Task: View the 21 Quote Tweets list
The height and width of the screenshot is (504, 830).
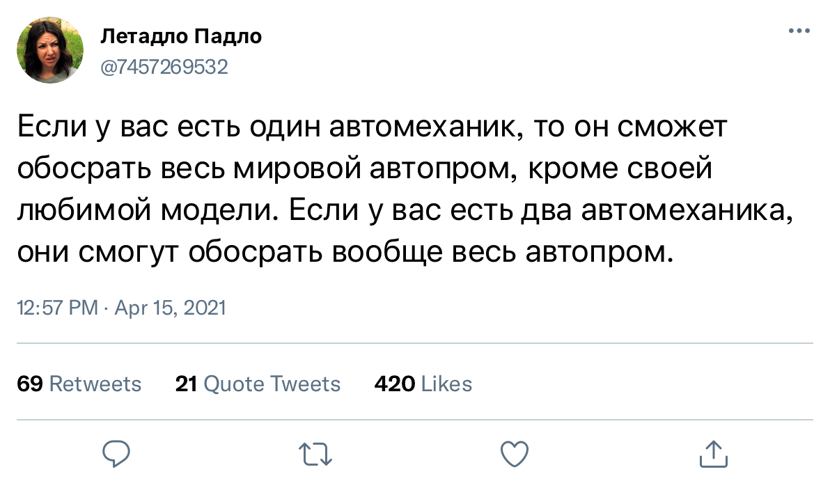Action: (x=258, y=384)
